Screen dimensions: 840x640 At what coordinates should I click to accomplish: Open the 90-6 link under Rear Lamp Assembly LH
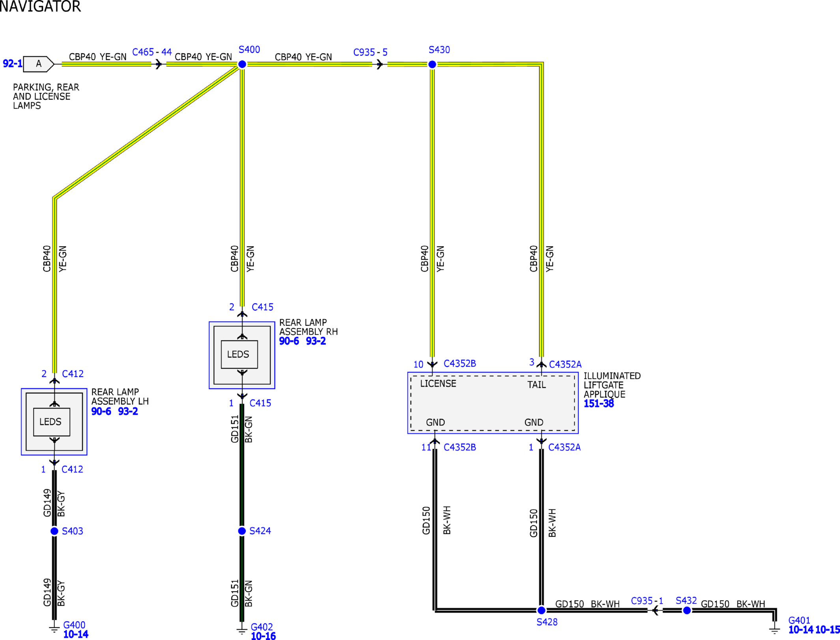point(101,412)
